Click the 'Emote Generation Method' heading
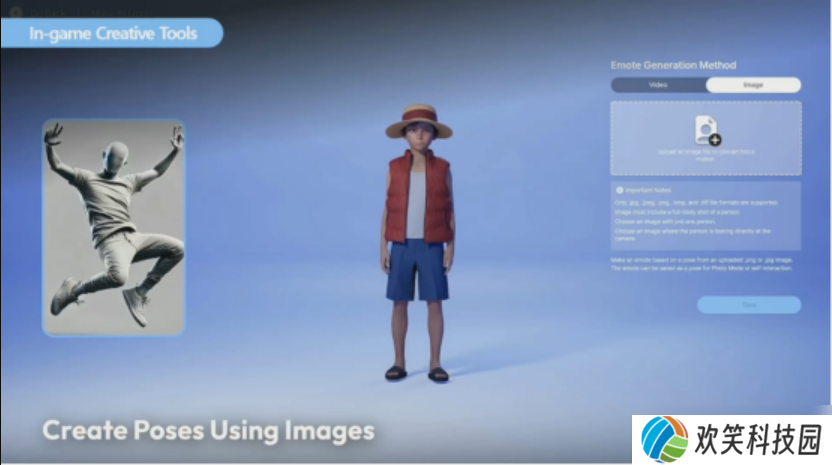832x465 pixels. (x=673, y=65)
